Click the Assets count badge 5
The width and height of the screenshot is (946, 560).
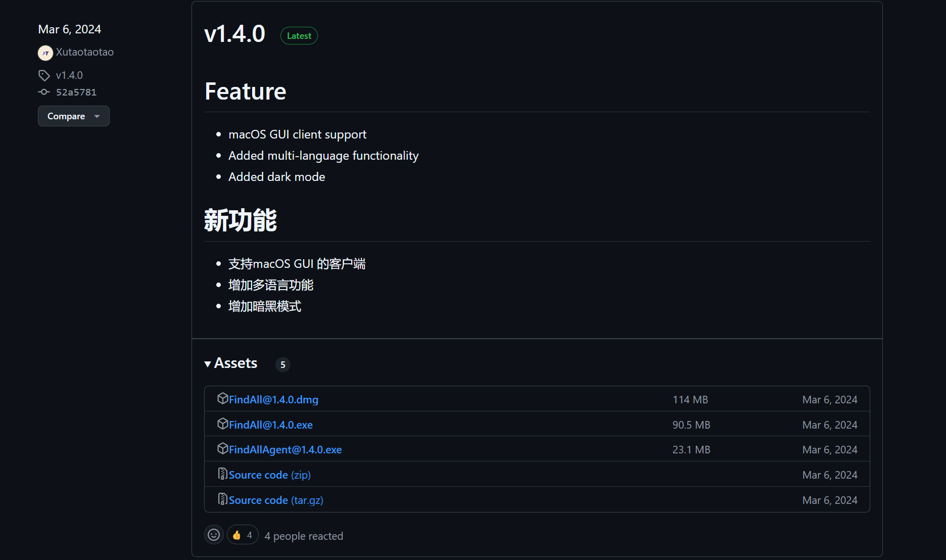(283, 364)
